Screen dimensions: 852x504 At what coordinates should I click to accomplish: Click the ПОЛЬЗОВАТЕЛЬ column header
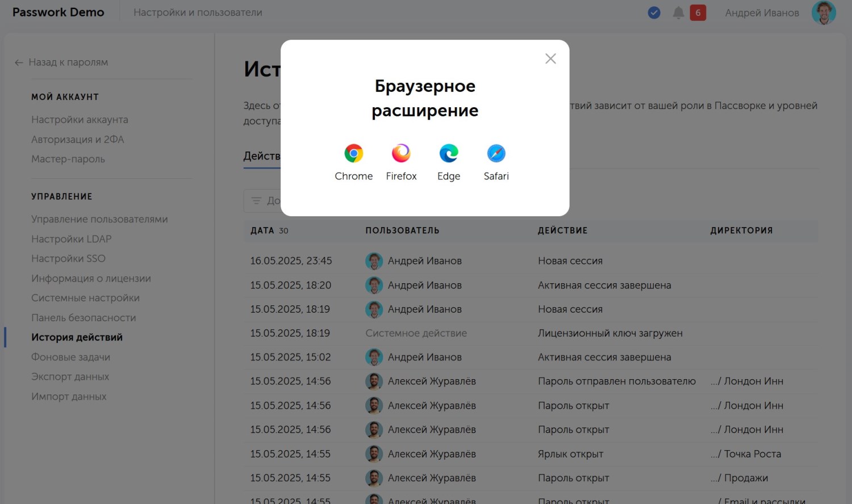tap(402, 230)
